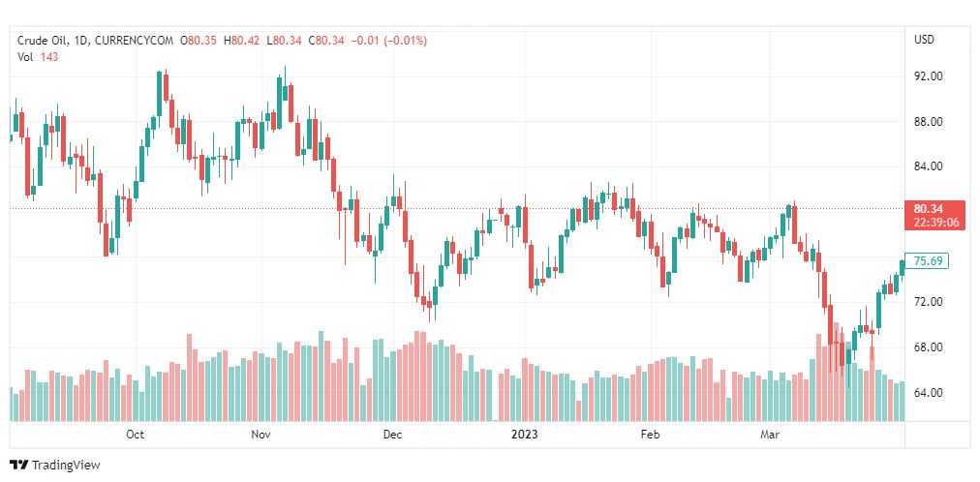The width and height of the screenshot is (980, 482).
Task: Click the 2023 year marker on time axis
Action: coord(523,436)
